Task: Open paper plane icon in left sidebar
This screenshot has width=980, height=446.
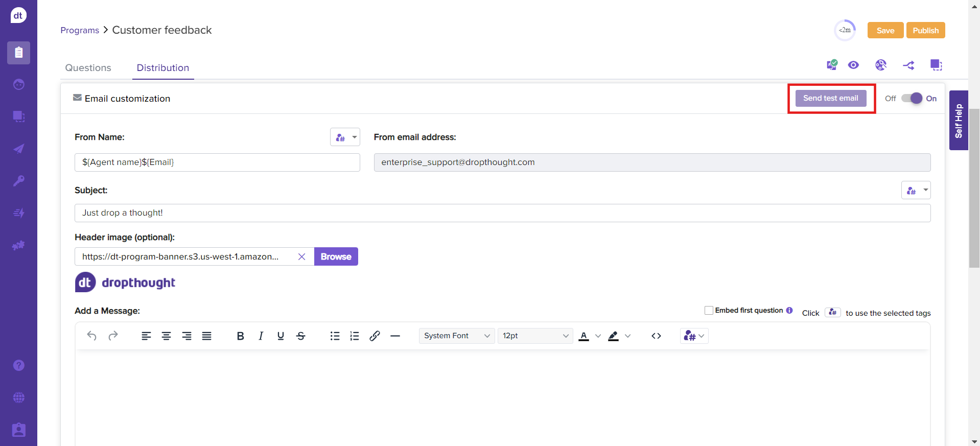Action: tap(19, 149)
